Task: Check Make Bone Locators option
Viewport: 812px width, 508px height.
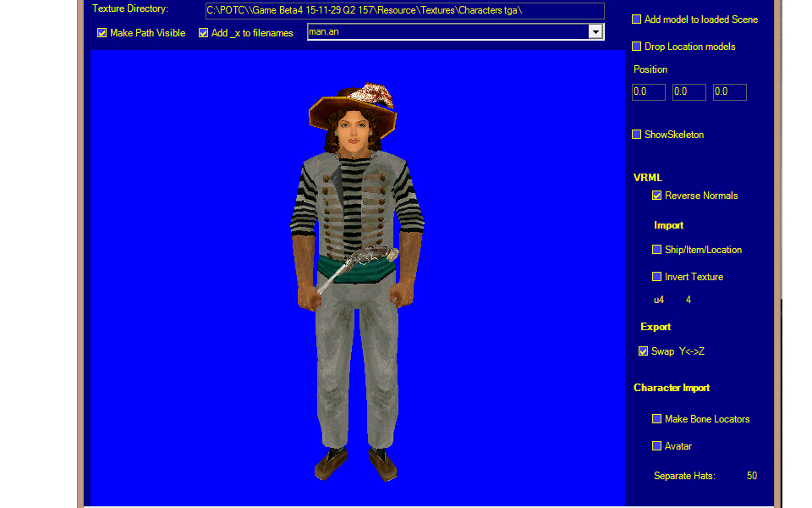Action: (656, 418)
